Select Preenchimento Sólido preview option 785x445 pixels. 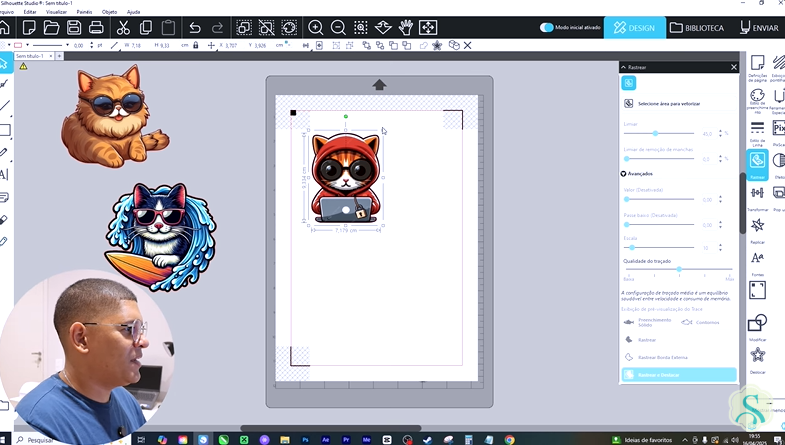click(x=647, y=322)
